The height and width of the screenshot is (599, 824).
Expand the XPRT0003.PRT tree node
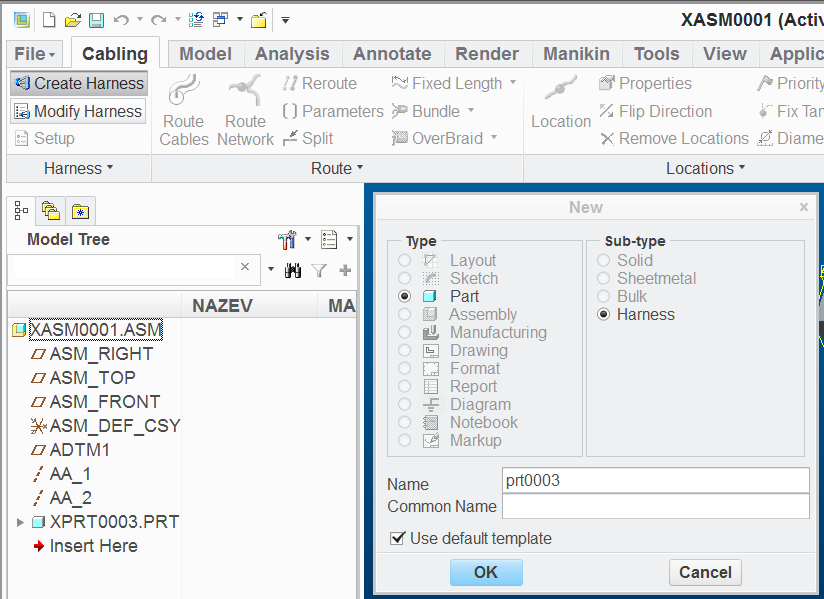click(20, 522)
